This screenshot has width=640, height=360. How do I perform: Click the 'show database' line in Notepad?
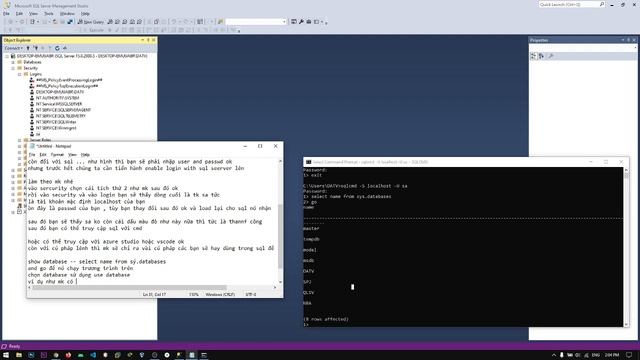click(97, 262)
